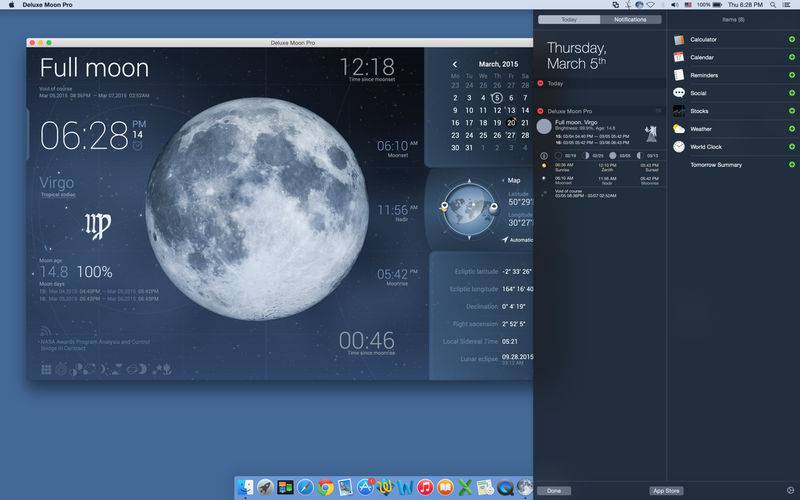Click the Virgo Tropical zodiac label
This screenshot has height=500, width=800.
[57, 186]
